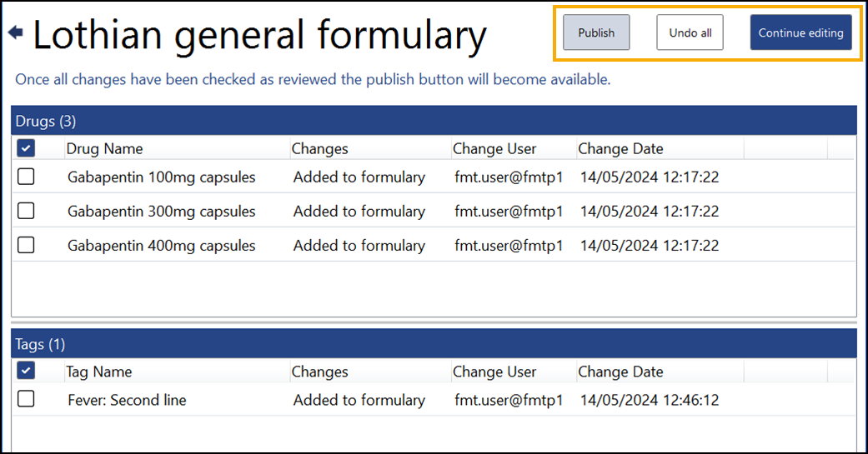The height and width of the screenshot is (454, 868).
Task: Collapse the Drugs (3) section header
Action: click(x=46, y=122)
